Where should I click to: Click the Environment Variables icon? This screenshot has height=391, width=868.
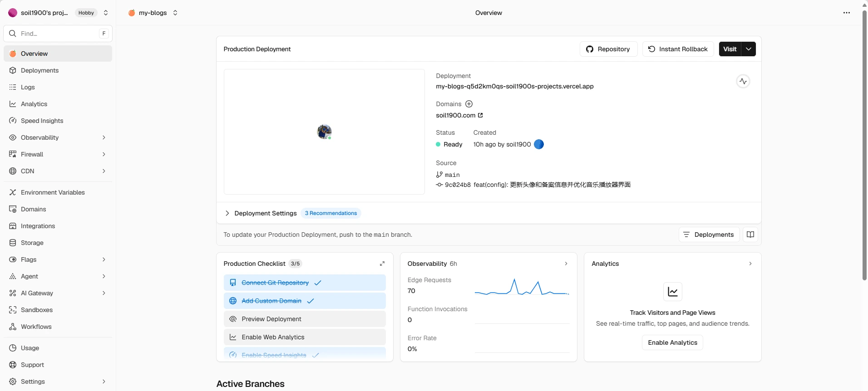pyautogui.click(x=13, y=192)
